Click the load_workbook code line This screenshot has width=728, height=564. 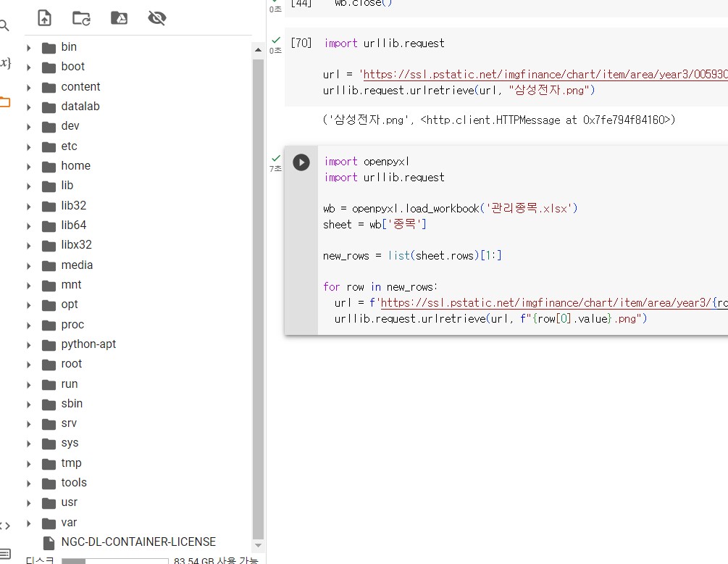[x=451, y=209]
